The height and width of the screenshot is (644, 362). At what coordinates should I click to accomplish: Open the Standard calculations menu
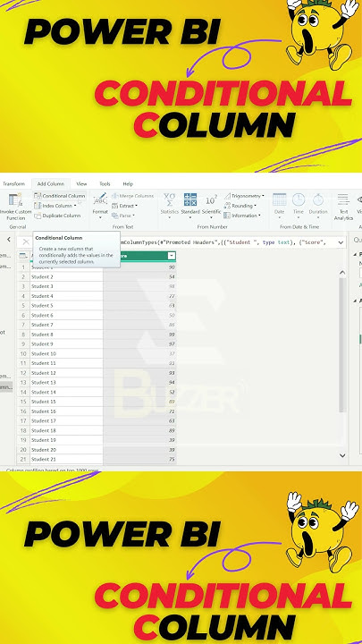tap(190, 205)
